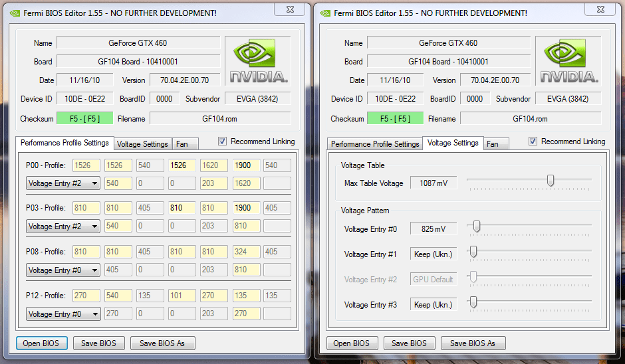Open the P03 profile Voltage Entry dropdown

(x=63, y=227)
